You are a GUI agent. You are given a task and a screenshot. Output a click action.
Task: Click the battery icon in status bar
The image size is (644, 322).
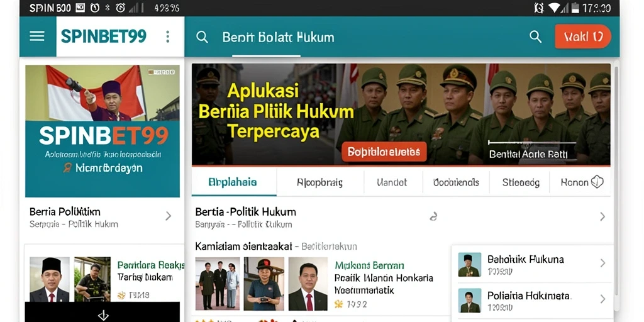[x=575, y=8]
